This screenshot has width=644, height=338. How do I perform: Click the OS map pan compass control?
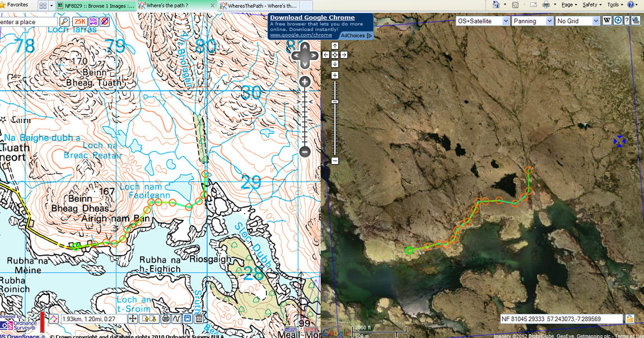(x=304, y=55)
